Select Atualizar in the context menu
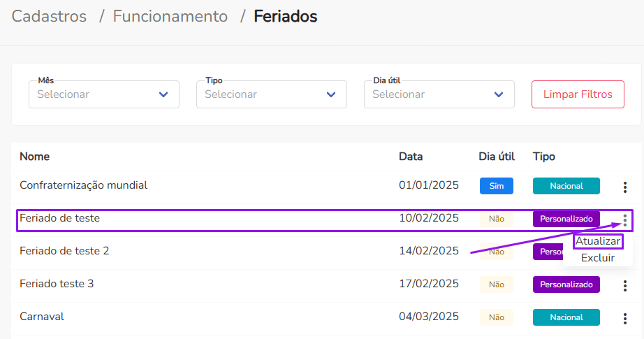 (598, 241)
